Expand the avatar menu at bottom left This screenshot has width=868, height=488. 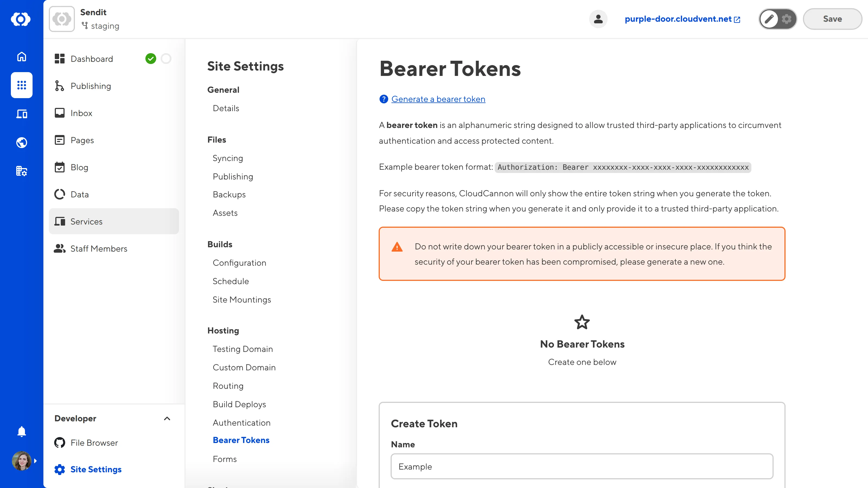[x=21, y=461]
